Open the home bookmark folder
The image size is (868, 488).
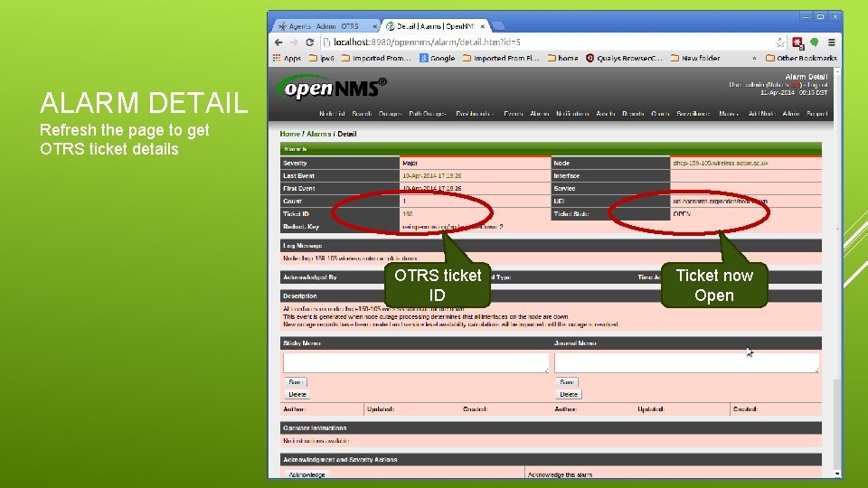(563, 58)
